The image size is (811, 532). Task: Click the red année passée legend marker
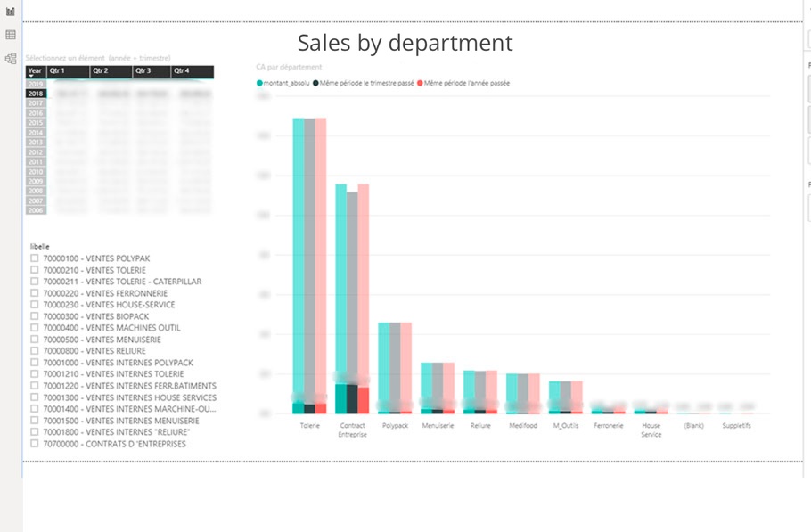pyautogui.click(x=420, y=83)
